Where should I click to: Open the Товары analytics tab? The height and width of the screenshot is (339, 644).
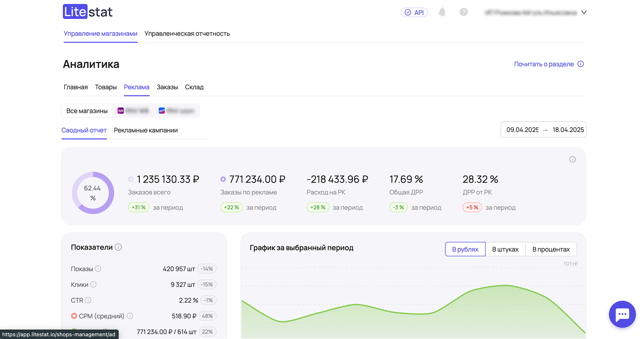(106, 87)
